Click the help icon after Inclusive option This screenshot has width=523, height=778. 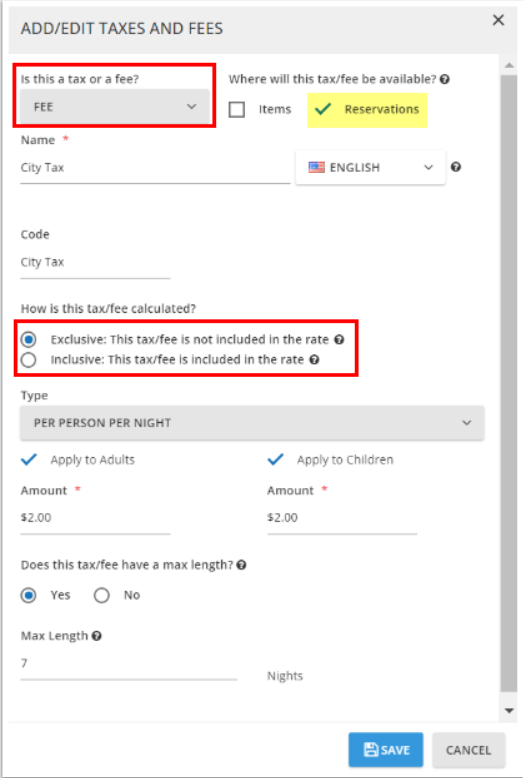[314, 360]
